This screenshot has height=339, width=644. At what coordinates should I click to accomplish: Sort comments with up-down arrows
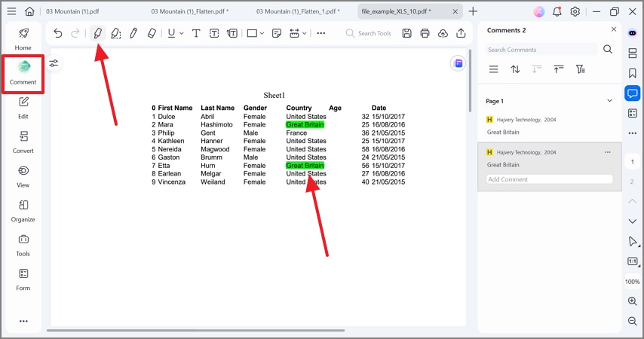point(515,69)
